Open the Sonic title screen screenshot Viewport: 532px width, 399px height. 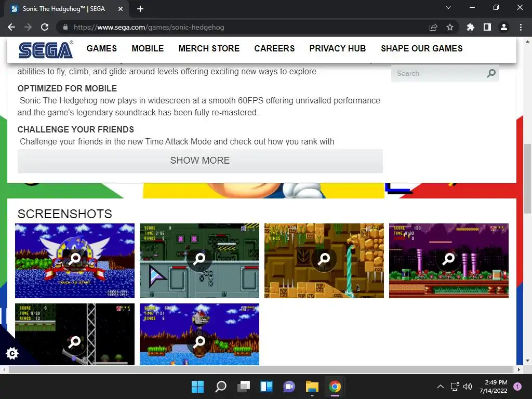coord(75,261)
